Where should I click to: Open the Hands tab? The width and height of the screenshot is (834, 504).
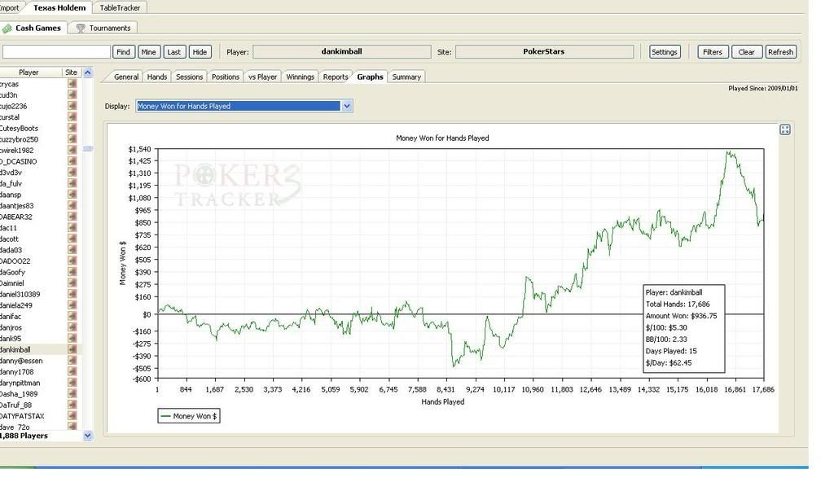click(157, 77)
